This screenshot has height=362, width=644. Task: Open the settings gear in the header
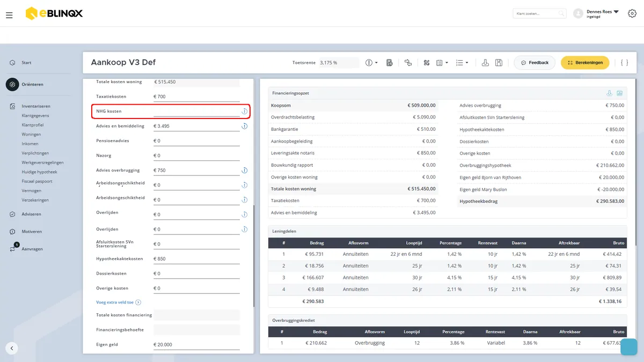[x=632, y=13]
